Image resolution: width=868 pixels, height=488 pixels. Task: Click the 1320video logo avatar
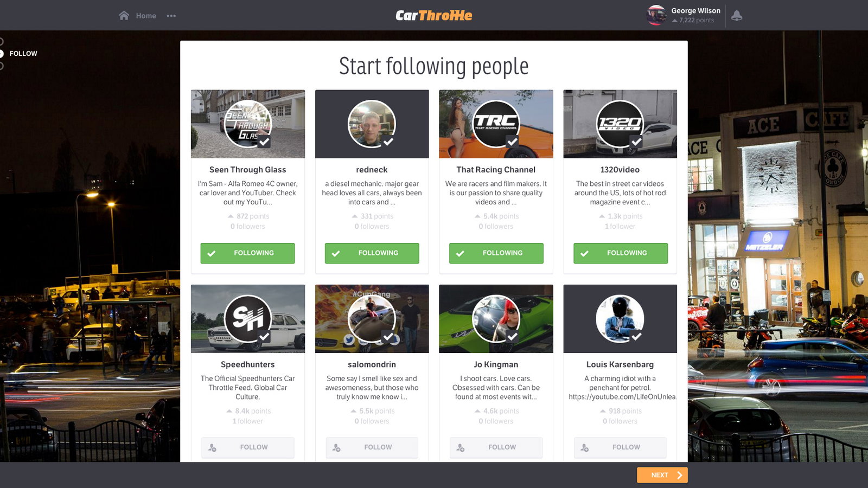620,124
